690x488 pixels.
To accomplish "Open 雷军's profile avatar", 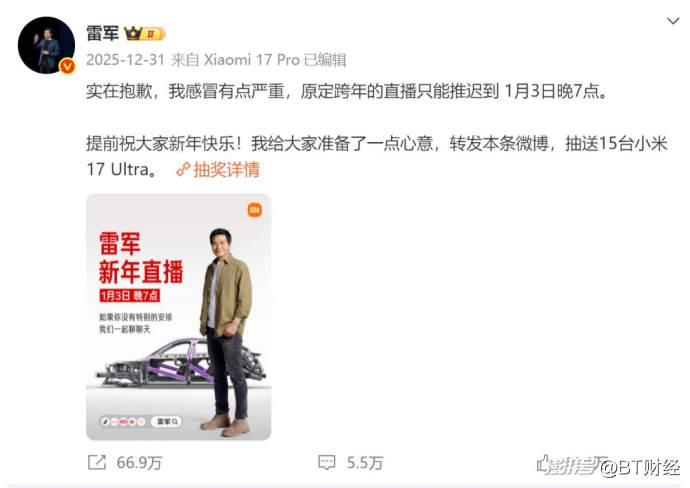I will pyautogui.click(x=47, y=45).
